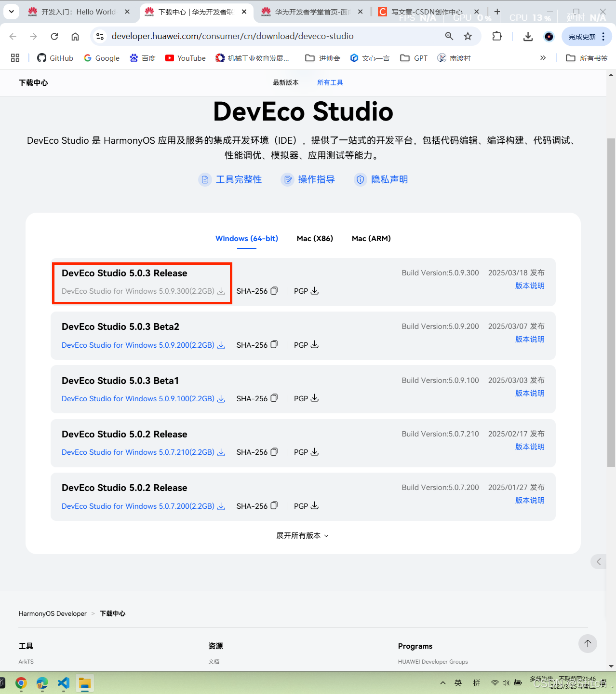The width and height of the screenshot is (616, 694).
Task: Back to top arrow button
Action: click(x=588, y=643)
